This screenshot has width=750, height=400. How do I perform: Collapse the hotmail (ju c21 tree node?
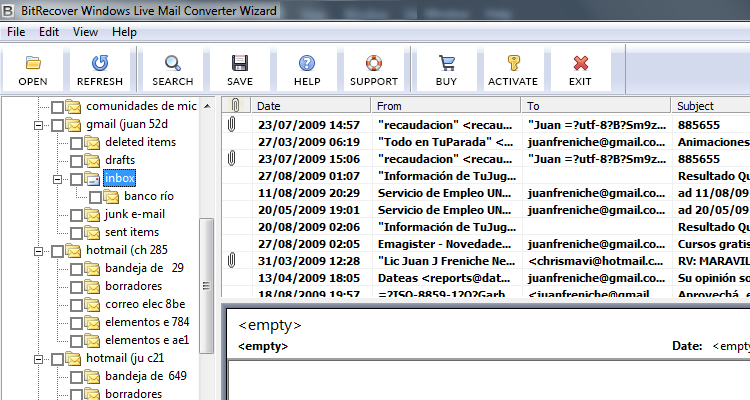click(39, 359)
